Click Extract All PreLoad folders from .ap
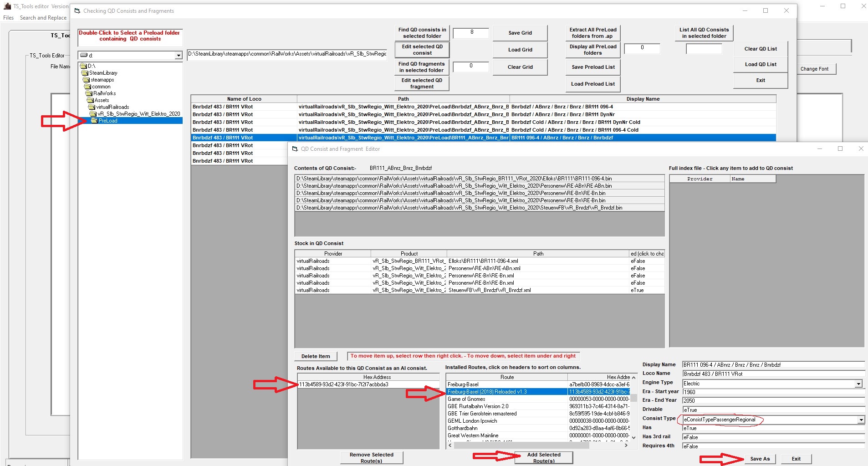Image resolution: width=868 pixels, height=466 pixels. pos(593,33)
